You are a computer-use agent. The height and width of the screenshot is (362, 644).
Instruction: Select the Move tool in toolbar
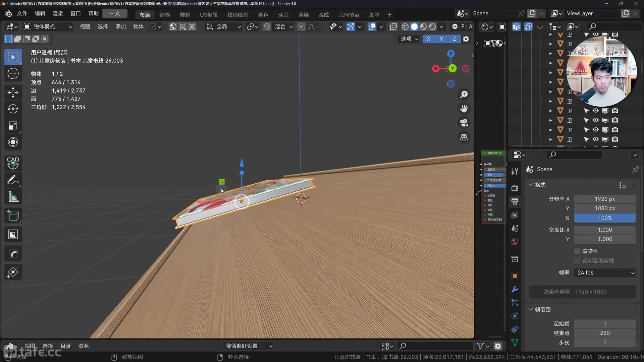(x=13, y=92)
